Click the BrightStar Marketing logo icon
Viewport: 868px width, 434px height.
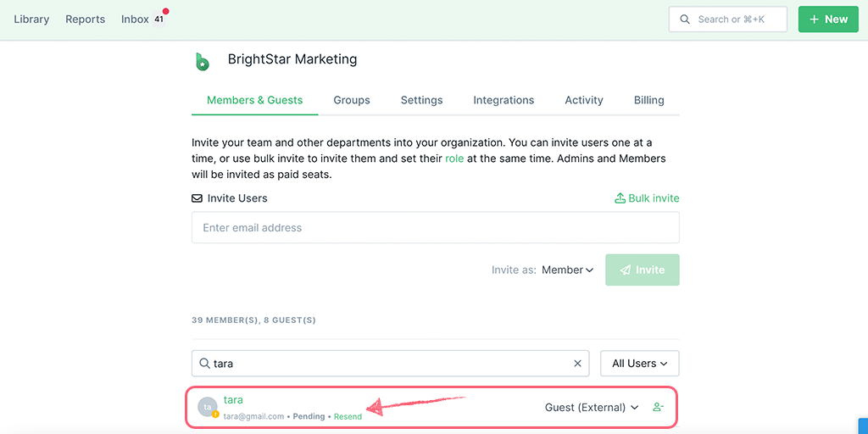[x=203, y=61]
